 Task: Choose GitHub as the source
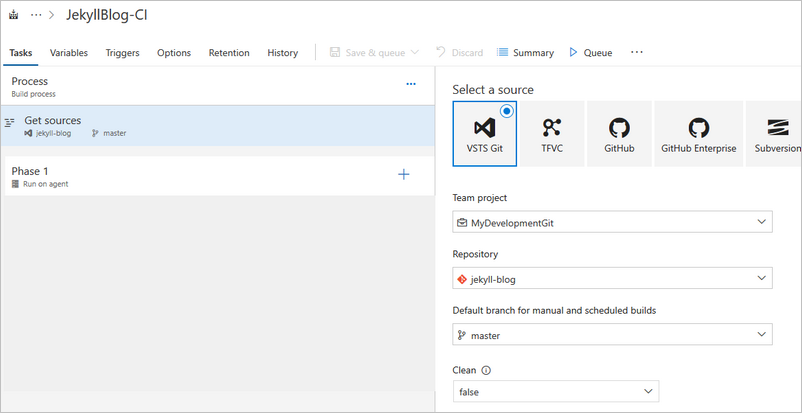click(x=619, y=133)
